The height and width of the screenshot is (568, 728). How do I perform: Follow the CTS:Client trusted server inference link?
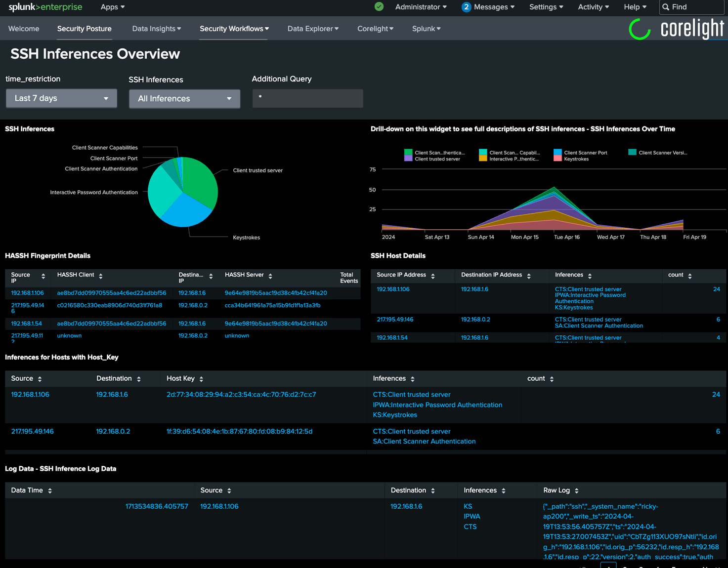click(x=411, y=394)
